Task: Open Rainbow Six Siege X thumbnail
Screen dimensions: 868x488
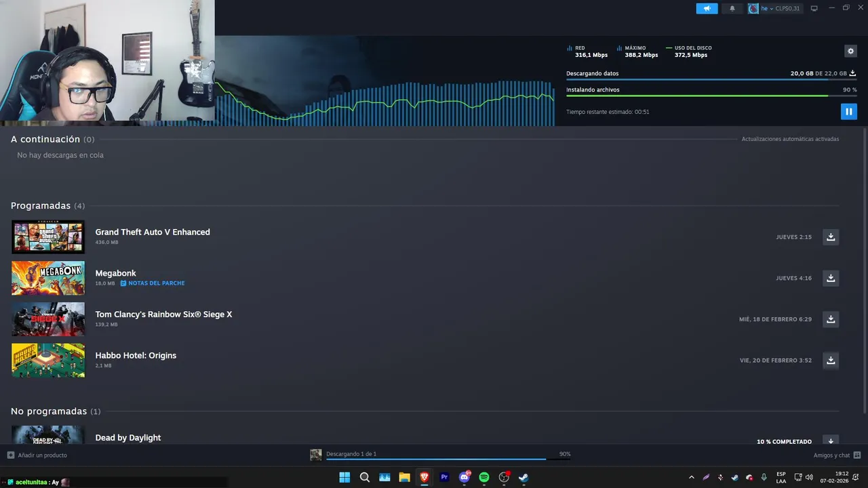Action: (48, 319)
